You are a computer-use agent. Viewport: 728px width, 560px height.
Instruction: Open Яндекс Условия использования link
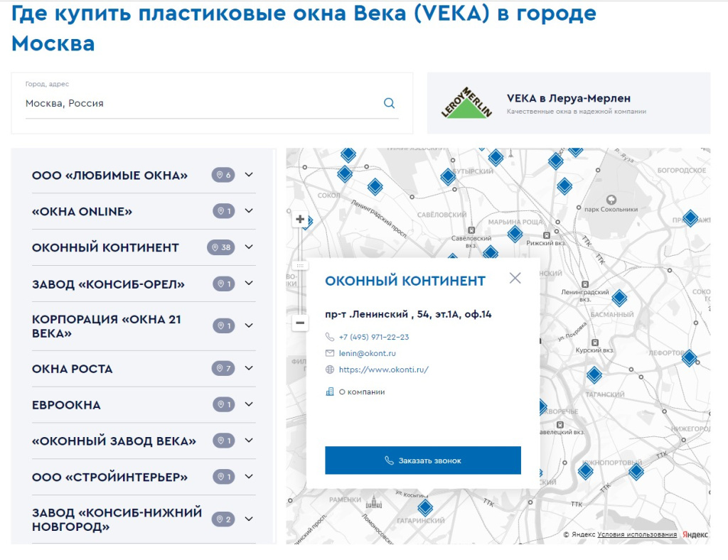tap(636, 534)
